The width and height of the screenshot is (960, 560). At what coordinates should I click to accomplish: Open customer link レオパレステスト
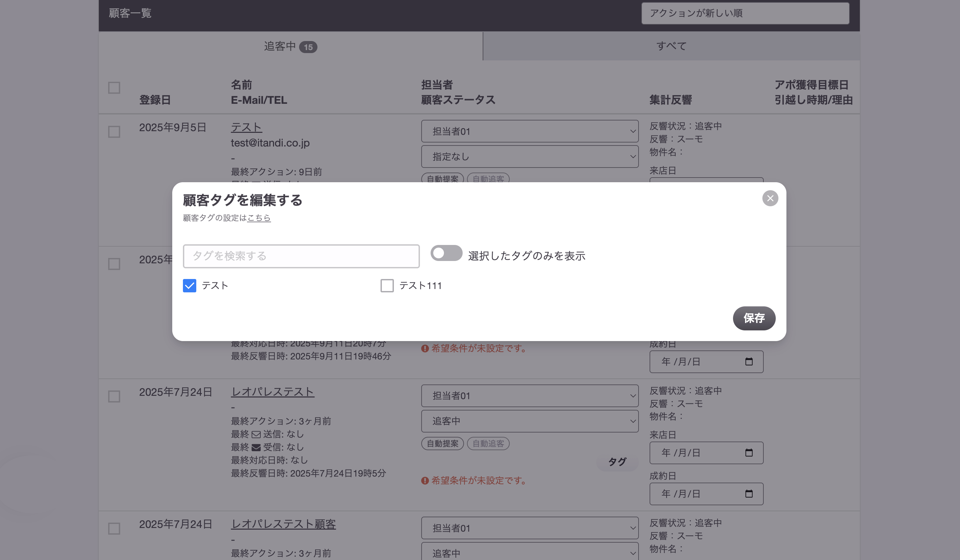pos(272,391)
